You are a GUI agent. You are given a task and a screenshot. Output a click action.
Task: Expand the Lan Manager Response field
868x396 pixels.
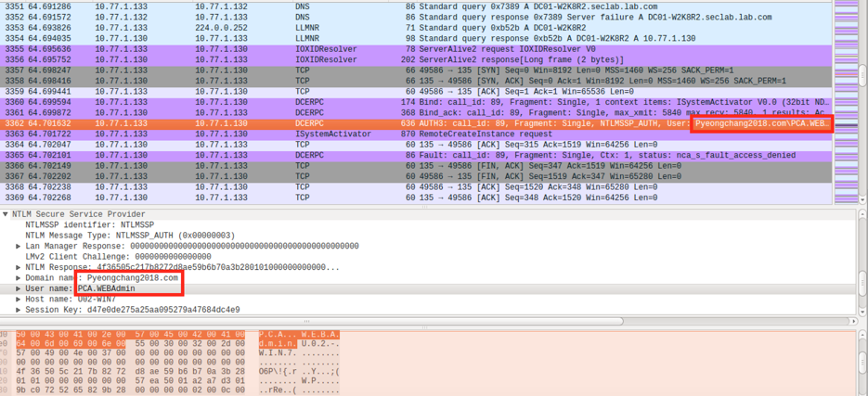pyautogui.click(x=19, y=246)
